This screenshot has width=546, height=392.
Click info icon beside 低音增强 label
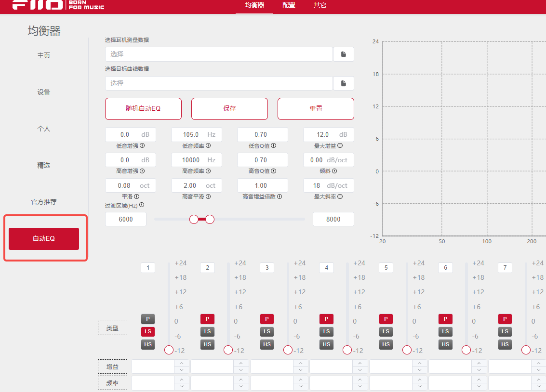click(142, 145)
